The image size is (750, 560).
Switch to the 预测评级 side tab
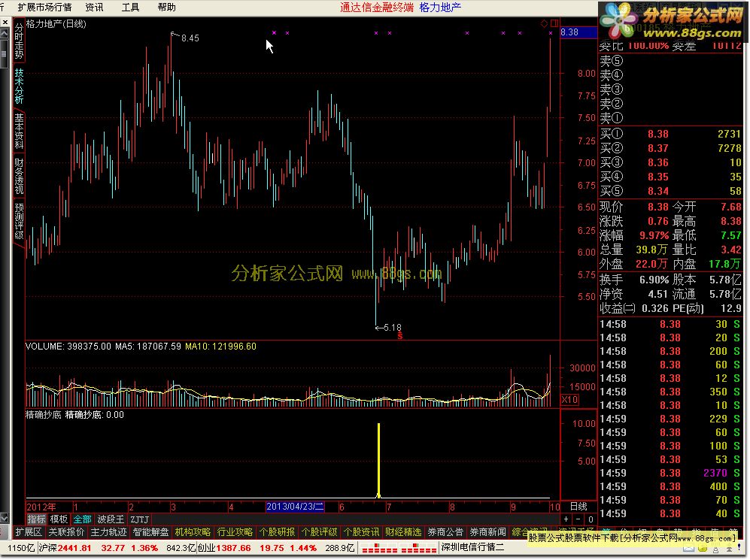[19, 221]
